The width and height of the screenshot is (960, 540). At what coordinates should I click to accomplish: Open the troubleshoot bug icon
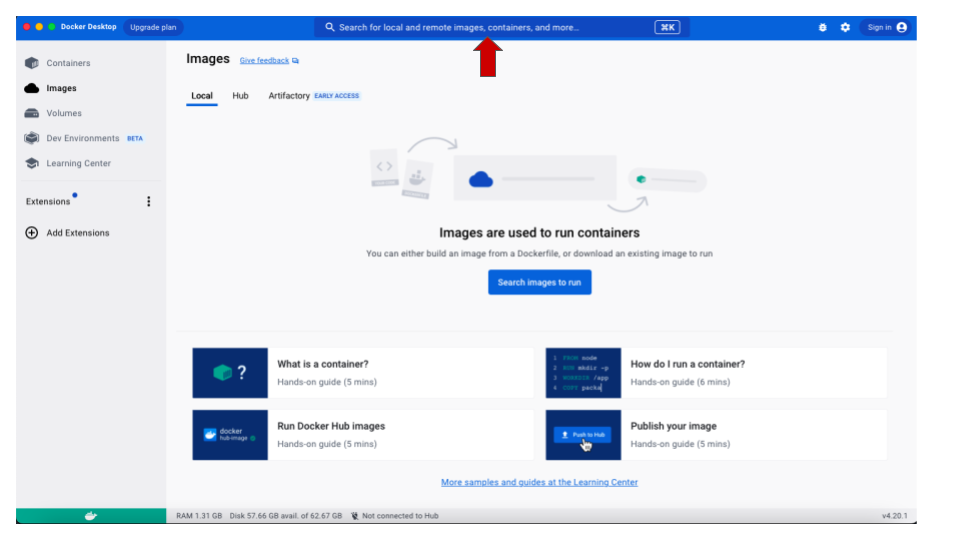[822, 28]
